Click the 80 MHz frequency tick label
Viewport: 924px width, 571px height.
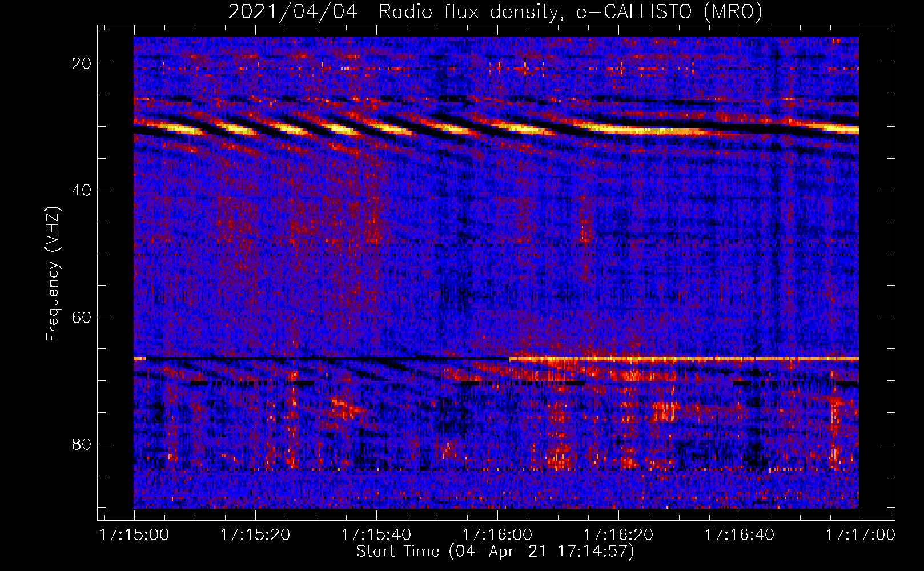coord(82,444)
